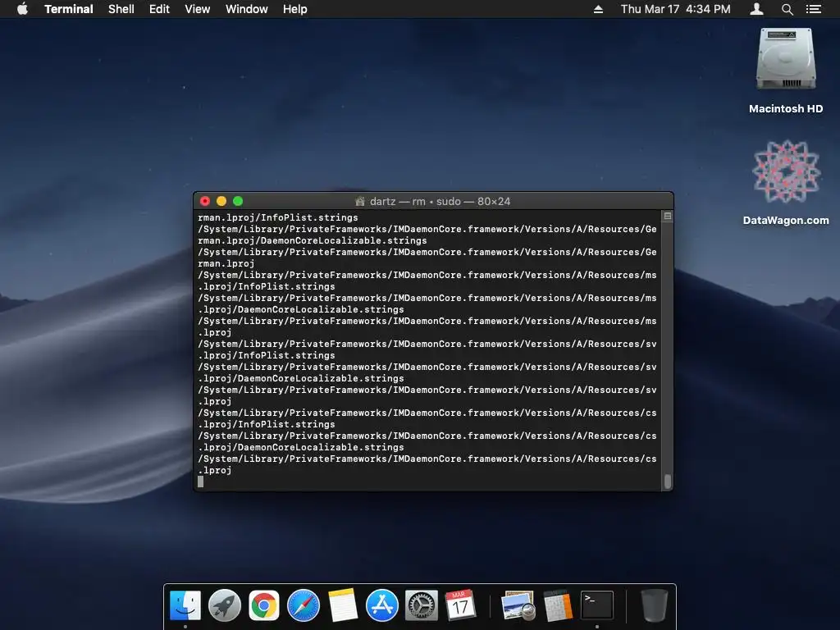Zoom Terminal with the green button
The width and height of the screenshot is (840, 630).
[238, 201]
